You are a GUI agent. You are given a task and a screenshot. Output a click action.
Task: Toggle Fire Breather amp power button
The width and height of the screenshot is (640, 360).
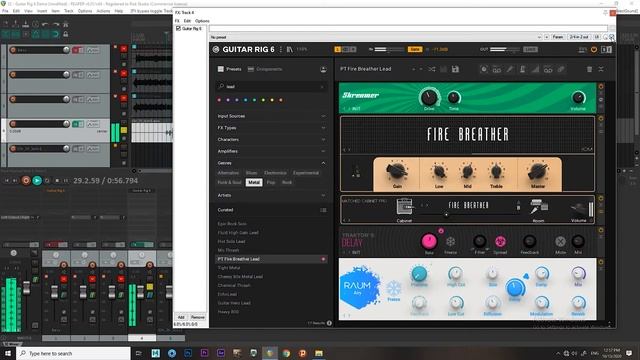point(601,118)
